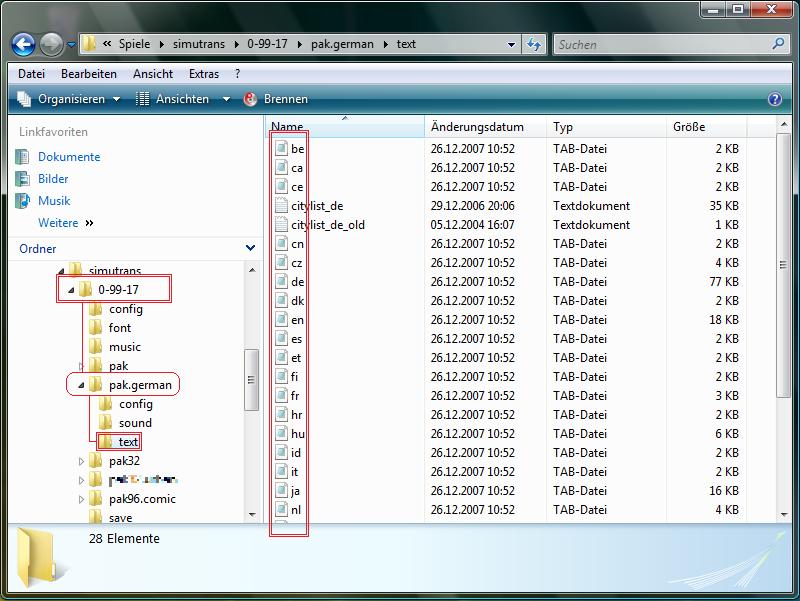
Task: Open the Organisieren dropdown menu
Action: 69,99
